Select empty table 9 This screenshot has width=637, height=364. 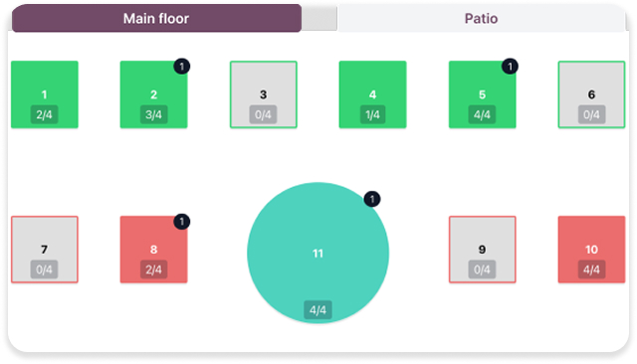pyautogui.click(x=482, y=250)
